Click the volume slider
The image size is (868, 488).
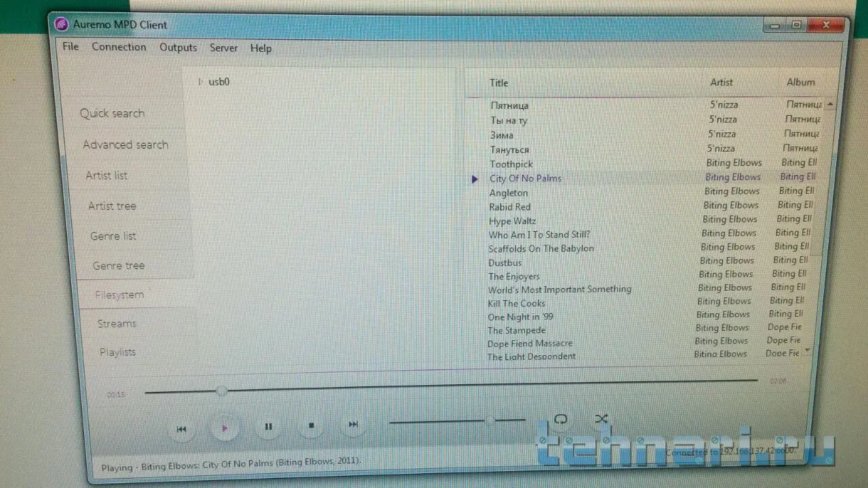(x=458, y=421)
